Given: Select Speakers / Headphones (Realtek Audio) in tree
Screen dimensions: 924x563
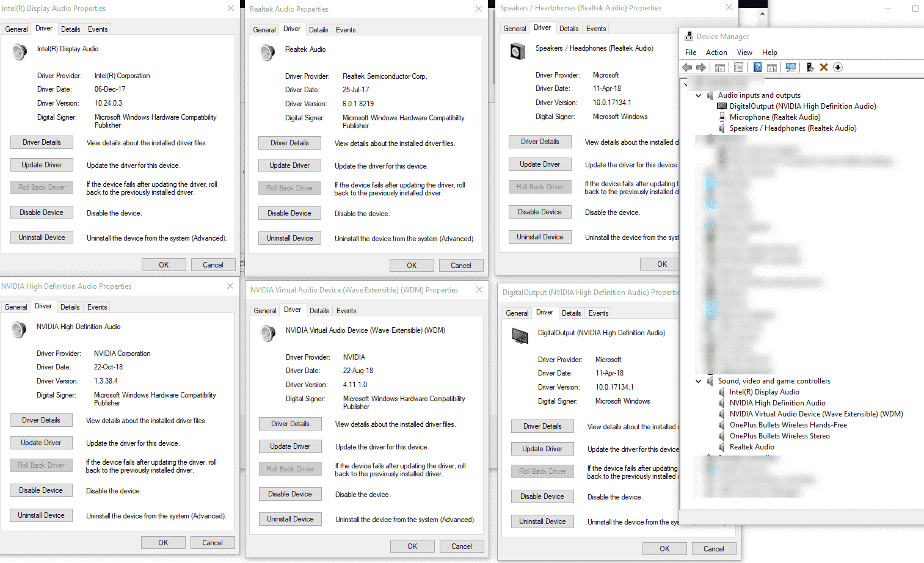Looking at the screenshot, I should (793, 128).
